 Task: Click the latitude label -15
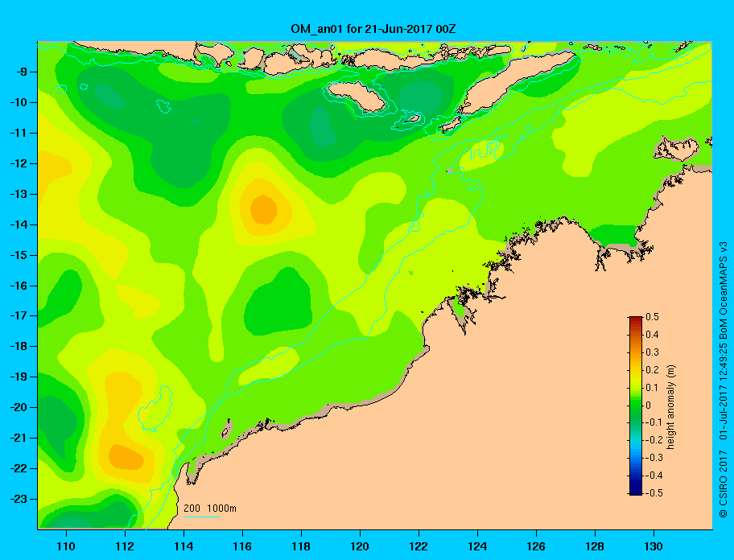tap(22, 255)
